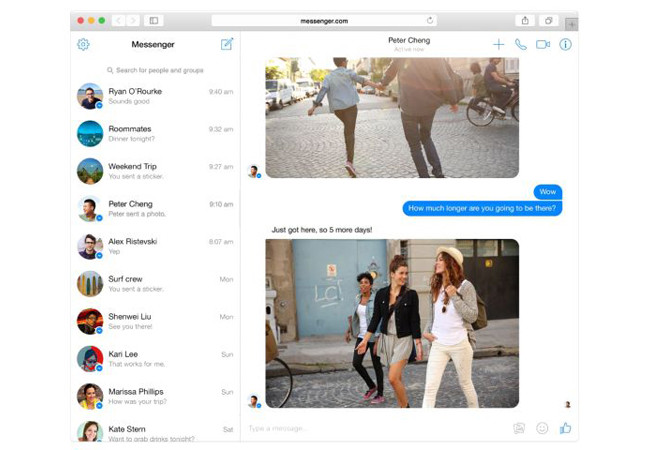The image size is (650, 450).
Task: Open Surf crew group chat
Action: pyautogui.click(x=155, y=284)
